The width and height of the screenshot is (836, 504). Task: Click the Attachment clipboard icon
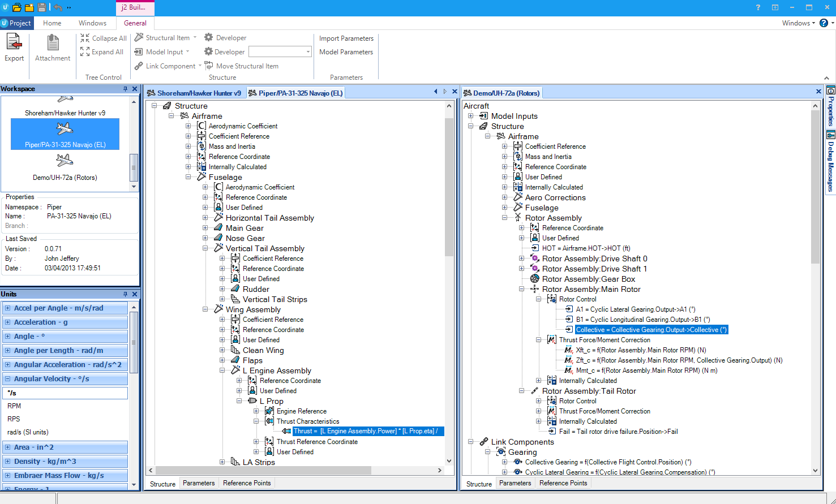[x=53, y=42]
